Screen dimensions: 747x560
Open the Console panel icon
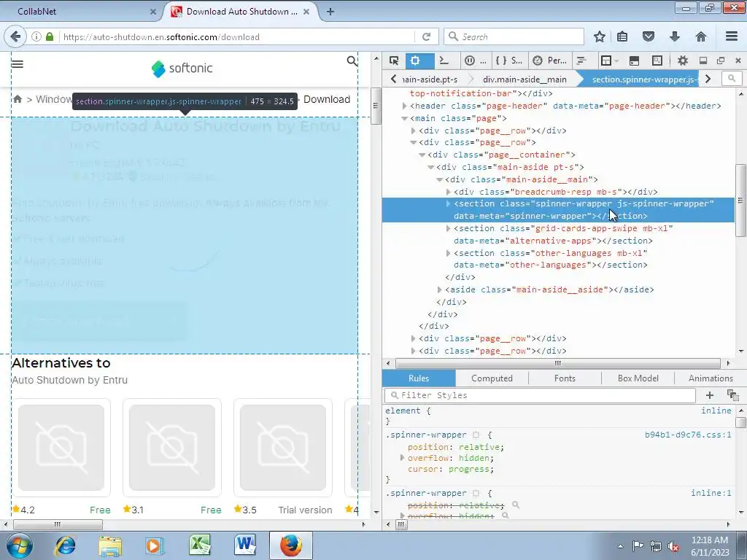pos(444,61)
